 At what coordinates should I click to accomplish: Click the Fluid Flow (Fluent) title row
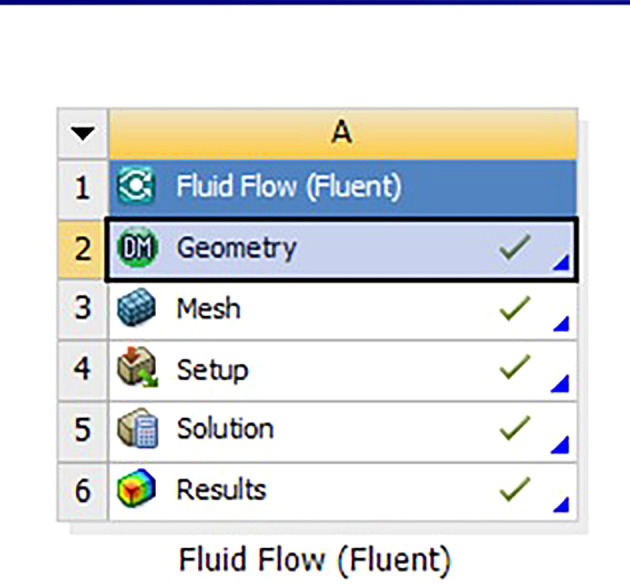tap(343, 187)
